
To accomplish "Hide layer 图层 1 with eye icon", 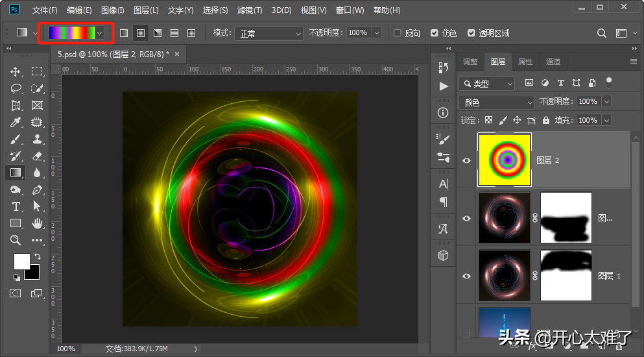I will (x=466, y=276).
